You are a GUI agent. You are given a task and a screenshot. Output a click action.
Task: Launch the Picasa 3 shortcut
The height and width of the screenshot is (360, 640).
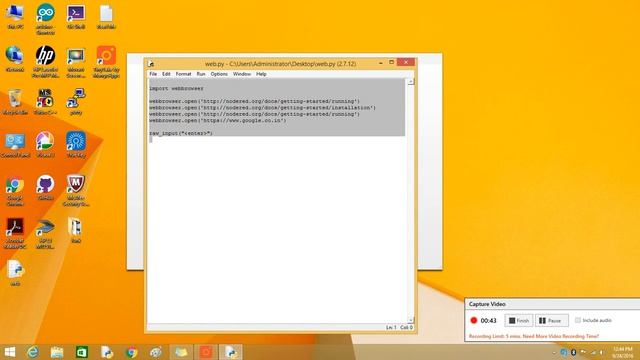click(45, 145)
